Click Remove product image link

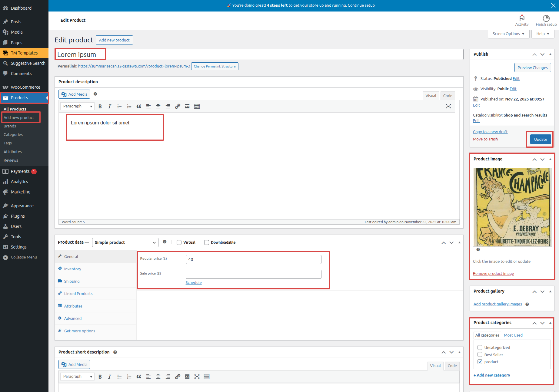coord(493,274)
